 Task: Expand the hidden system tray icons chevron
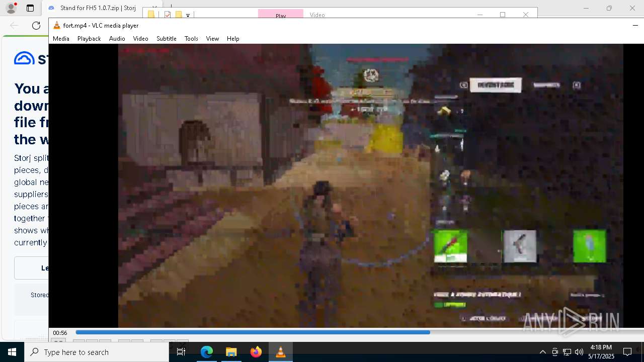pos(542,352)
